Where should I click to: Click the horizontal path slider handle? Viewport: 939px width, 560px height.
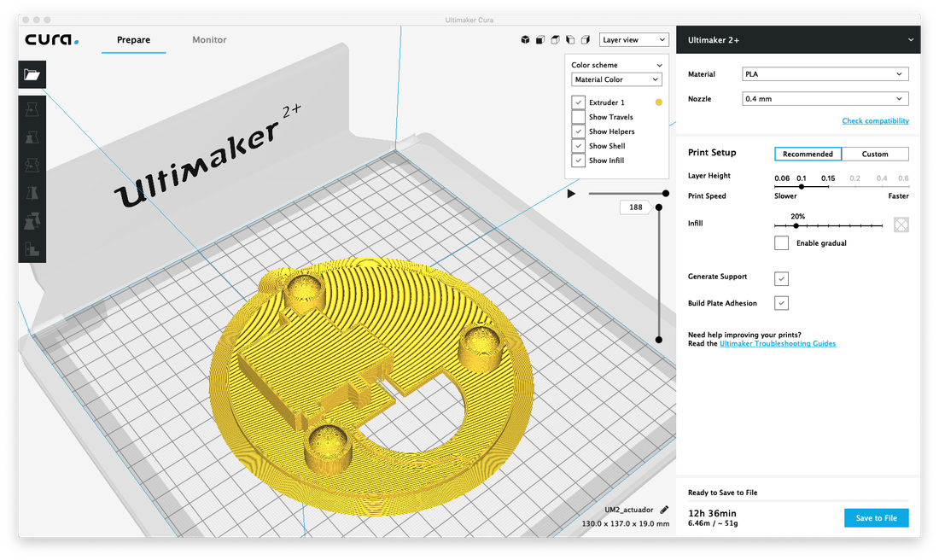(x=665, y=194)
